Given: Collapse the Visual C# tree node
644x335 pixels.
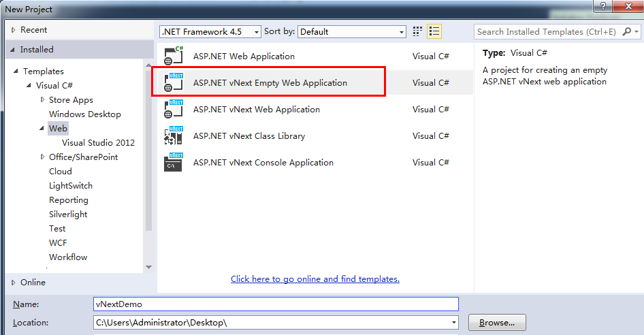Looking at the screenshot, I should point(29,86).
